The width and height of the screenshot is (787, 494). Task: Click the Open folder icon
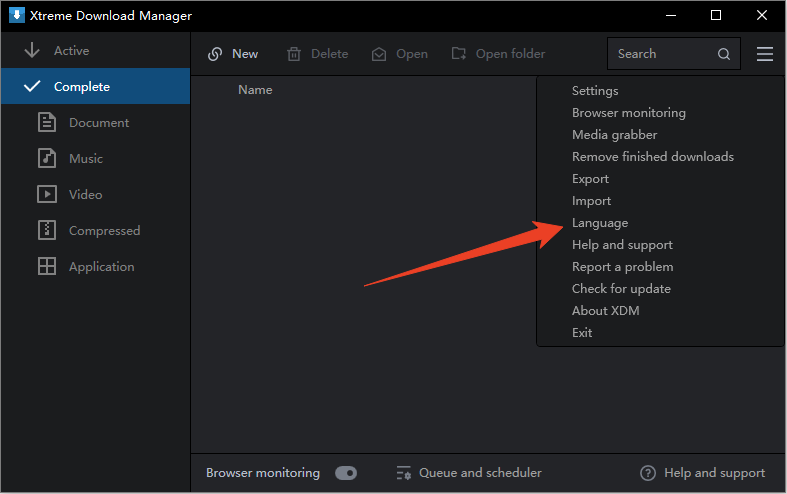[x=459, y=54]
